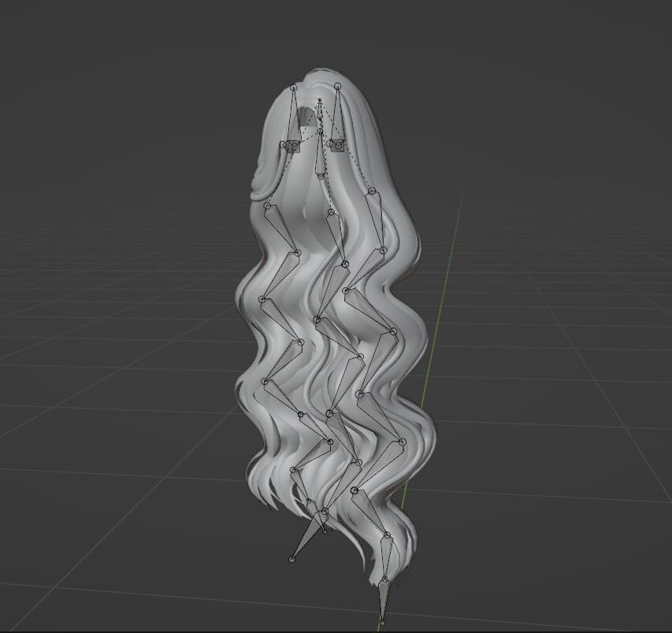672x633 pixels.
Task: Select the left square-shaped bone near the head top
Action: 293,146
